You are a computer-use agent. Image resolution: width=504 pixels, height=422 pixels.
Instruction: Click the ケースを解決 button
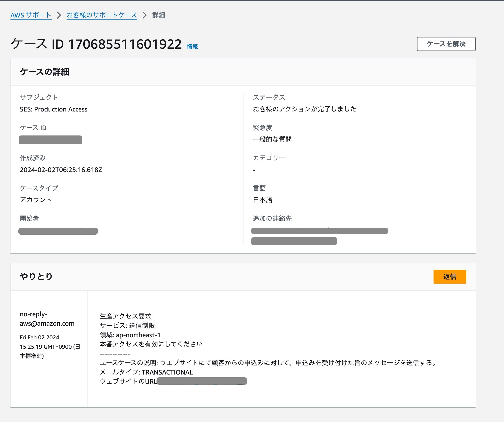pos(446,44)
